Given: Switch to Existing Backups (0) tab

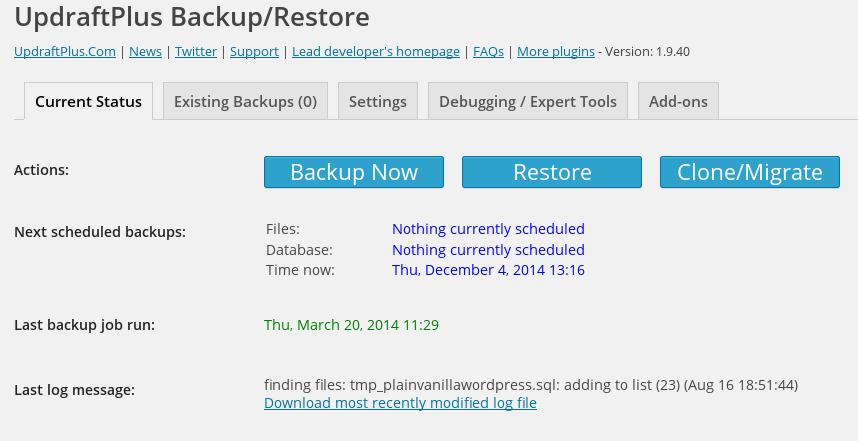Looking at the screenshot, I should 245,101.
